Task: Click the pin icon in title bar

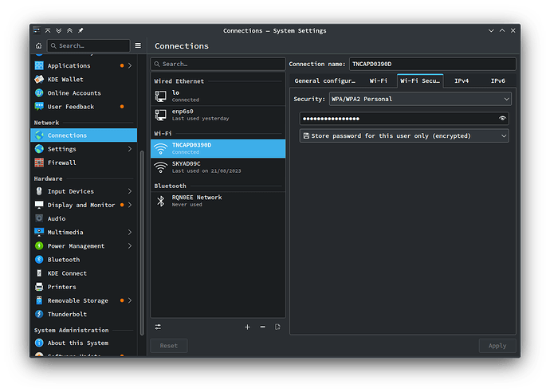Action: pos(81,30)
